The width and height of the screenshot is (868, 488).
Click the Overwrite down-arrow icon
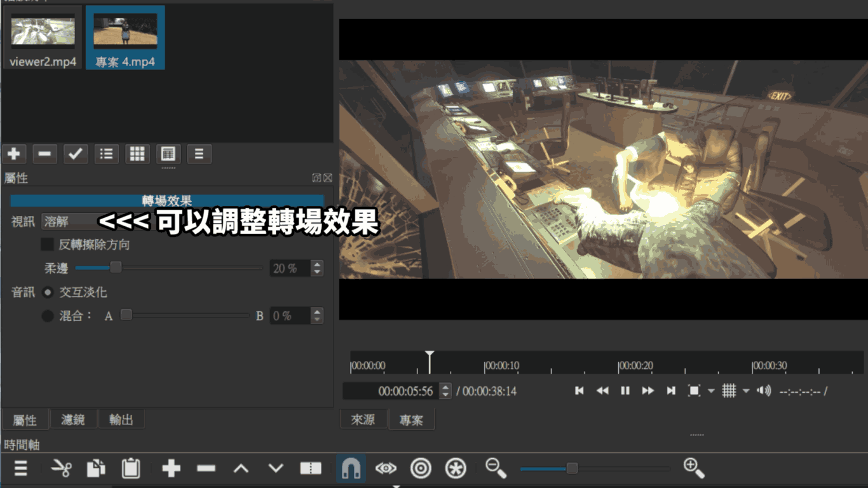[276, 469]
